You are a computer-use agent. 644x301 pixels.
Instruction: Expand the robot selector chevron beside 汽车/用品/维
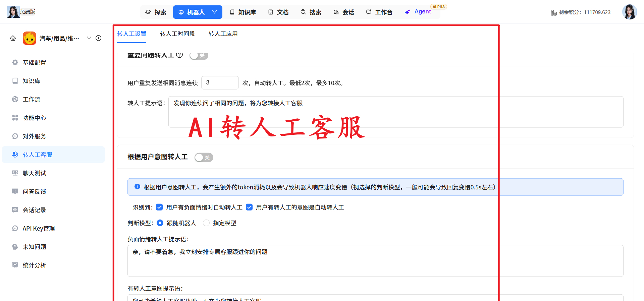pos(89,38)
